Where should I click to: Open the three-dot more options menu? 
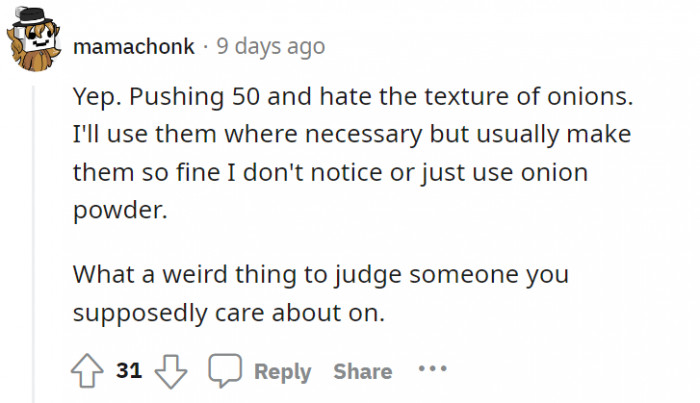pos(432,369)
